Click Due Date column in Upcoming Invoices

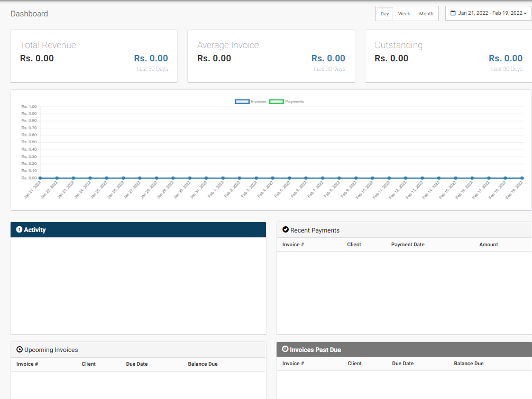coord(137,364)
